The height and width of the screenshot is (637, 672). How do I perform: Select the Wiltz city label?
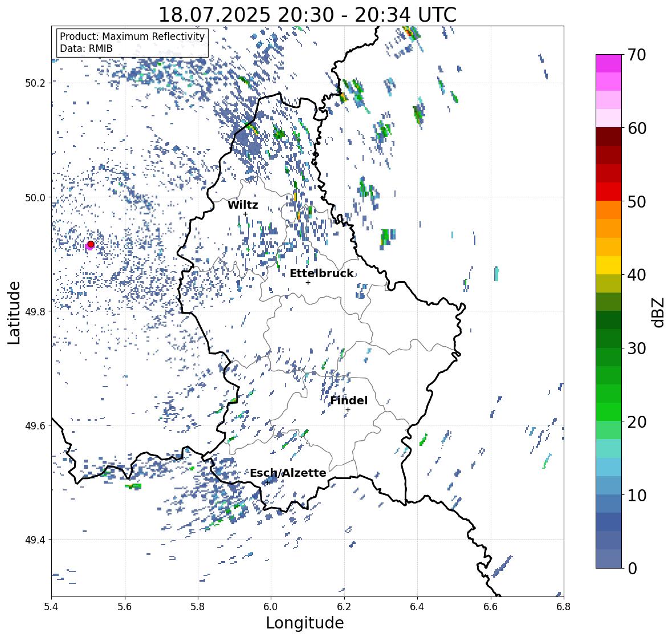[x=243, y=205]
